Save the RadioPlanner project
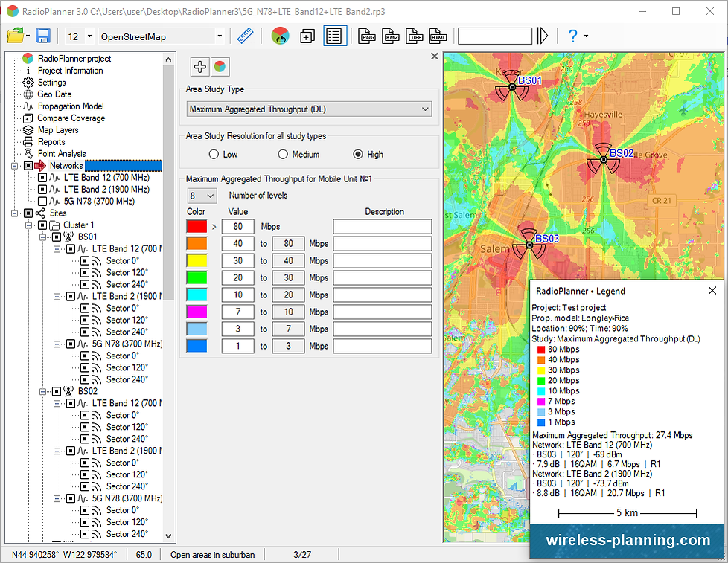728x563 pixels. point(44,35)
